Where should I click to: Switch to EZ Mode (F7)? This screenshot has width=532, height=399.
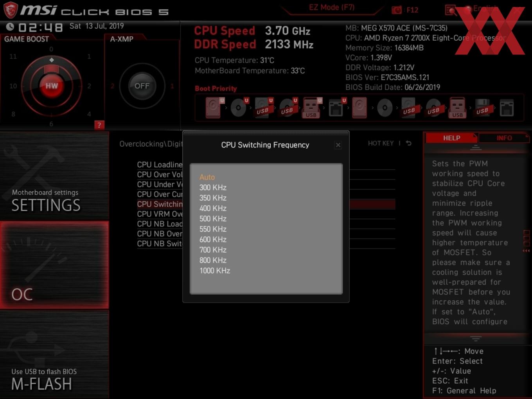pyautogui.click(x=332, y=7)
